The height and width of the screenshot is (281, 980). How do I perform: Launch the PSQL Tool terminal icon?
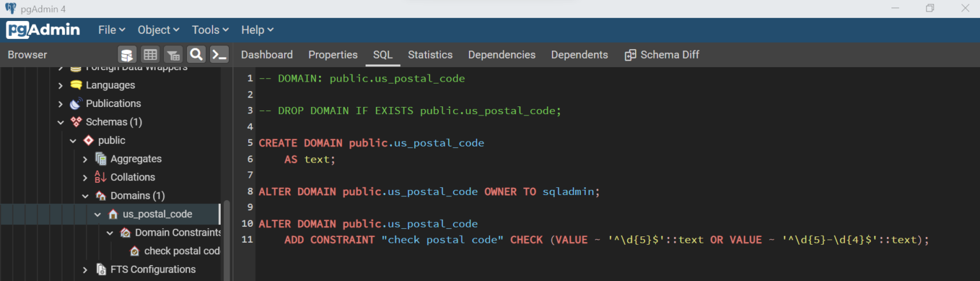(219, 55)
